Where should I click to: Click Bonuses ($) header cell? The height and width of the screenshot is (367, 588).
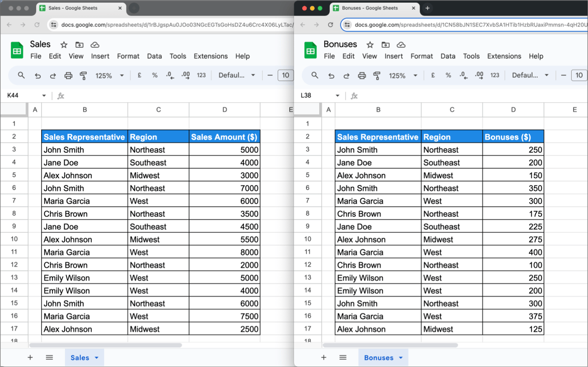513,137
